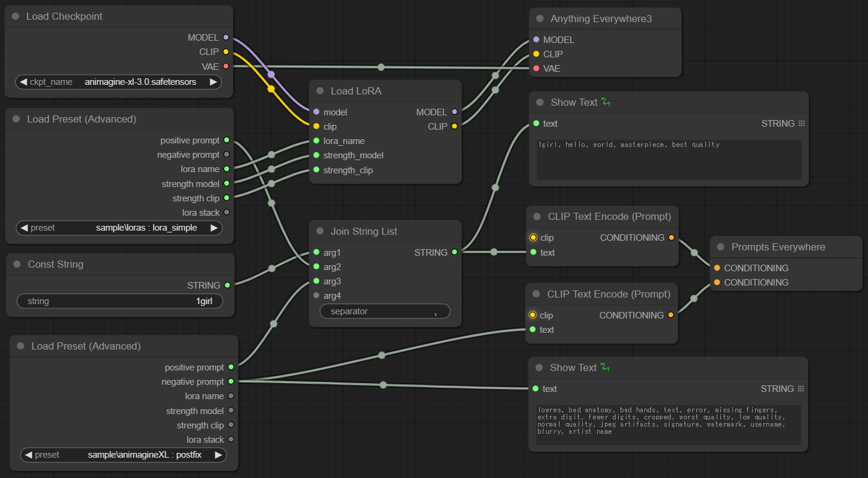Click the negative prompt port on lower Load Preset
This screenshot has height=478, width=868.
231,381
